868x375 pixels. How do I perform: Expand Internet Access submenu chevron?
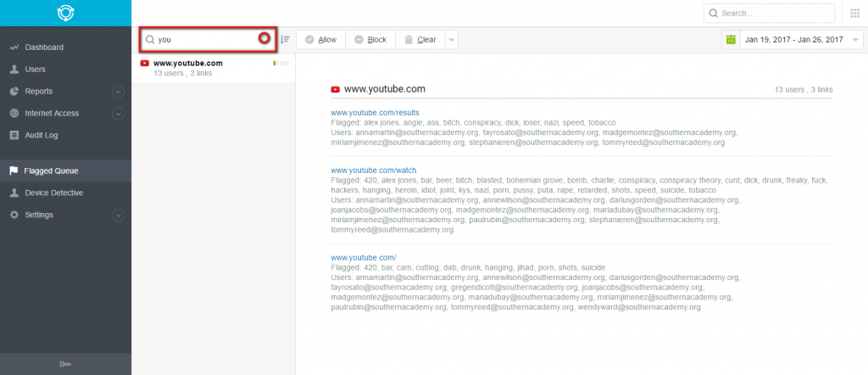point(118,114)
